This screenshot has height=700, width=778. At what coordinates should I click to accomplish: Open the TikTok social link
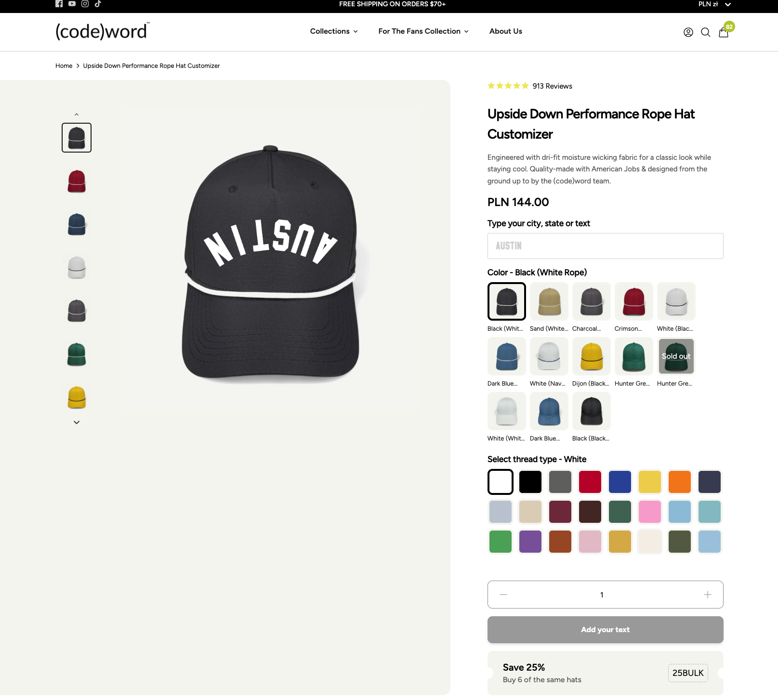(x=98, y=4)
